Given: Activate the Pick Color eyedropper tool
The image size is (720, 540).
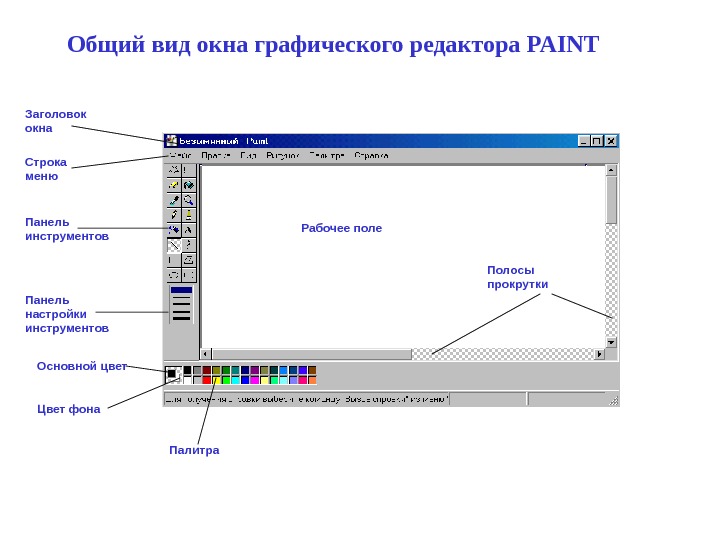Looking at the screenshot, I should point(174,200).
